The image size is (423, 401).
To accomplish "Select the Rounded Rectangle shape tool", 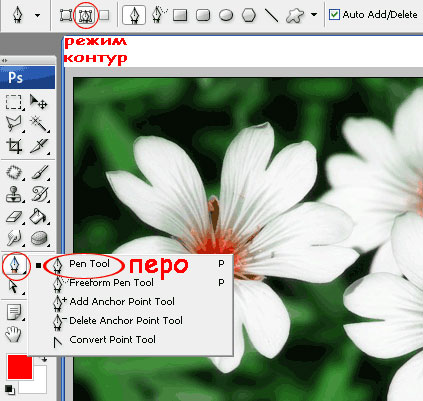I will pyautogui.click(x=203, y=15).
